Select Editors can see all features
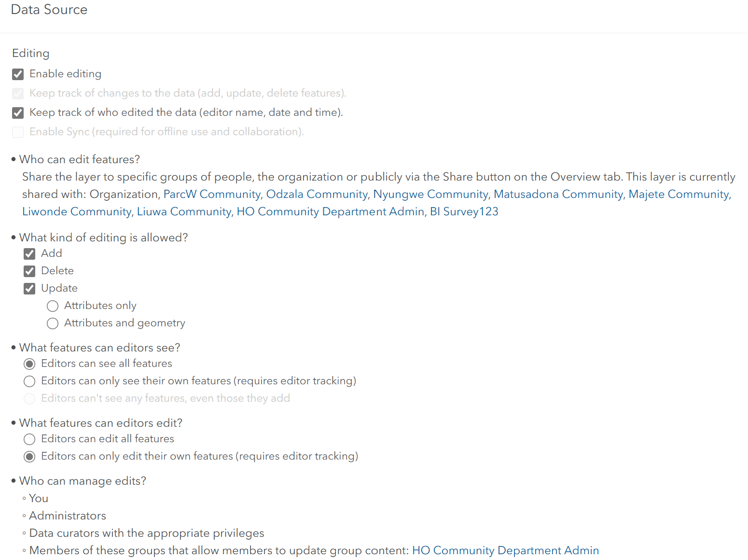748x560 pixels. click(29, 364)
